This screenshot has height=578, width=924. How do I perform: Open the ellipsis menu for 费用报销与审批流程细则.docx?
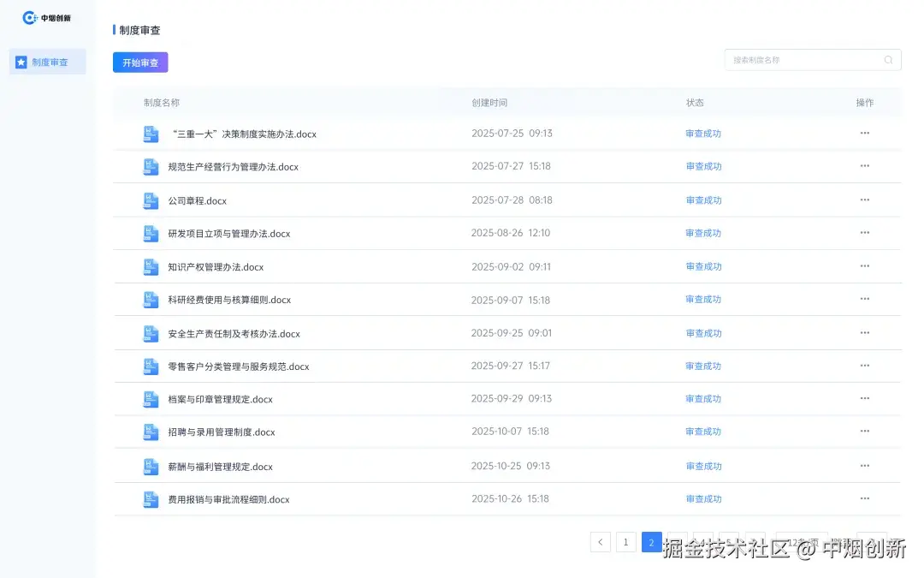pyautogui.click(x=864, y=498)
